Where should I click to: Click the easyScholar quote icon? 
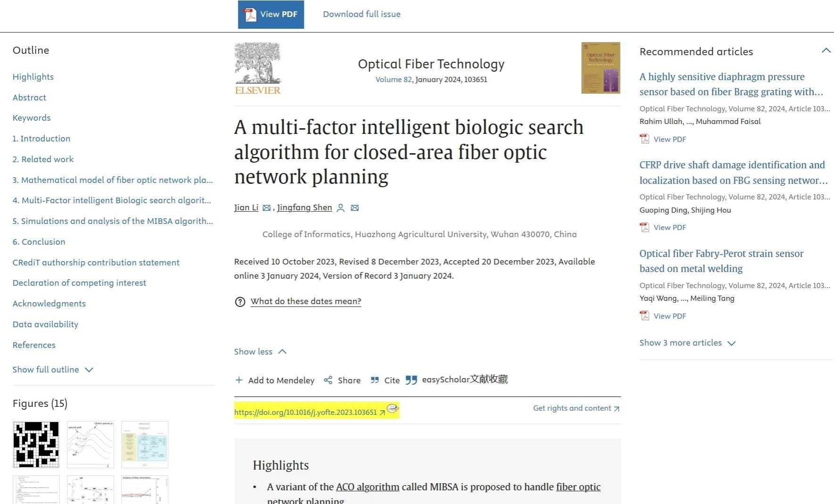pos(411,380)
